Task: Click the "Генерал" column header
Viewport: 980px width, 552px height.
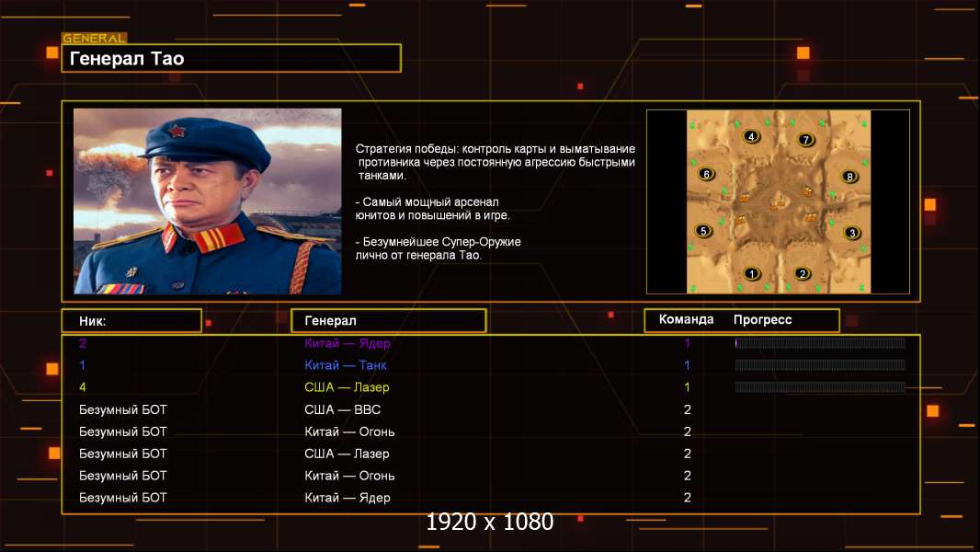Action: (389, 321)
